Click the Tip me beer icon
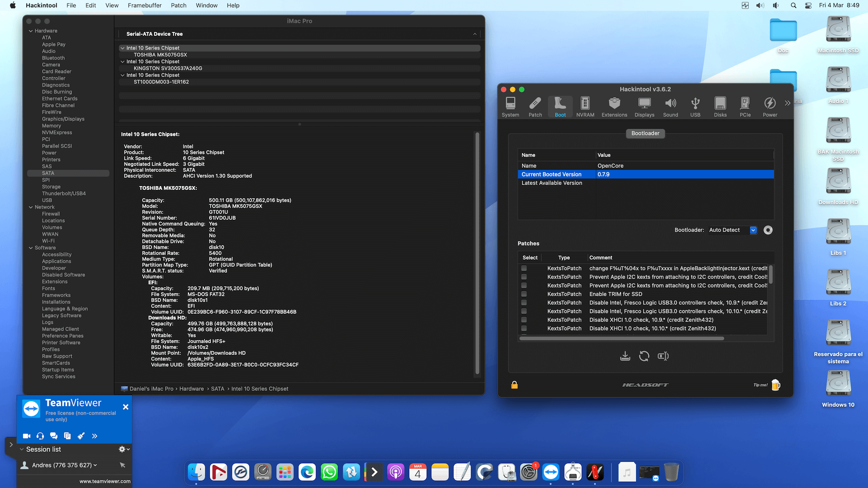The width and height of the screenshot is (868, 488). coord(776,385)
